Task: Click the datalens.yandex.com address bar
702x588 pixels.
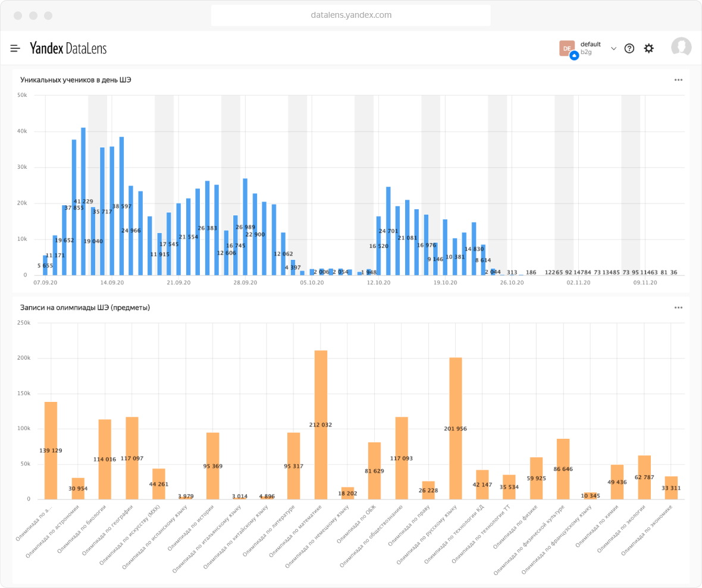Action: point(351,15)
